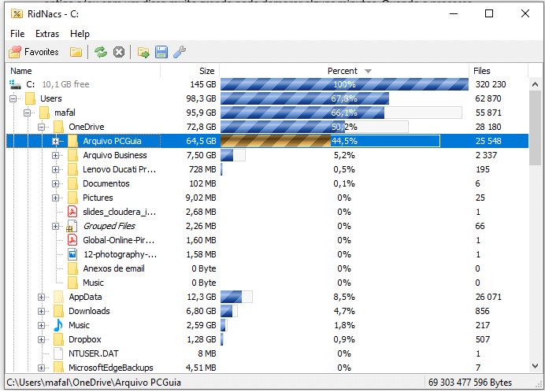Click the 10,1 GB free label
The image size is (545, 392).
click(65, 84)
